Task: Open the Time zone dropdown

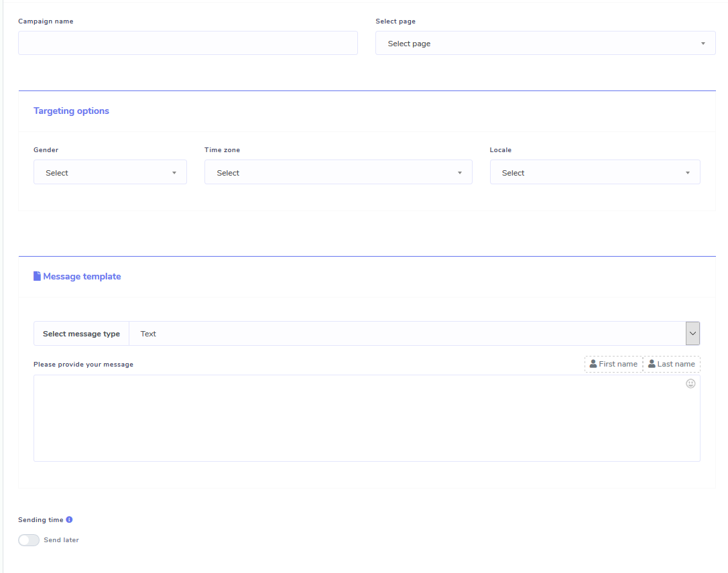Action: (x=339, y=172)
